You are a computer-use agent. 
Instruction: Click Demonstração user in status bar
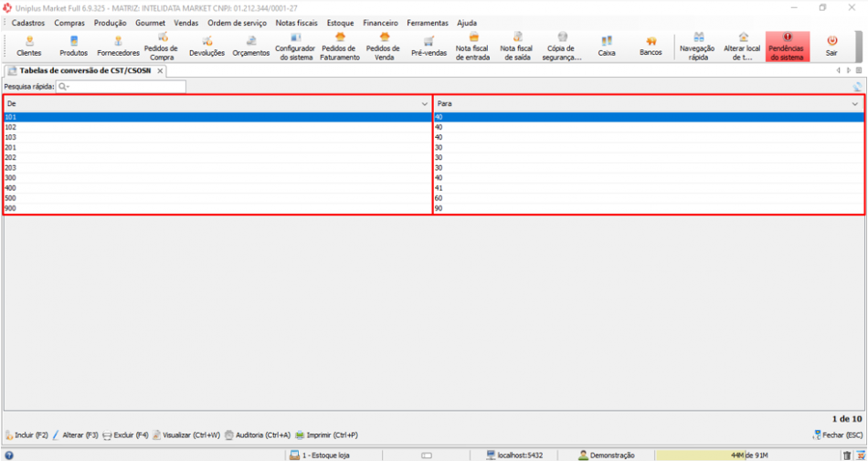tap(606, 456)
